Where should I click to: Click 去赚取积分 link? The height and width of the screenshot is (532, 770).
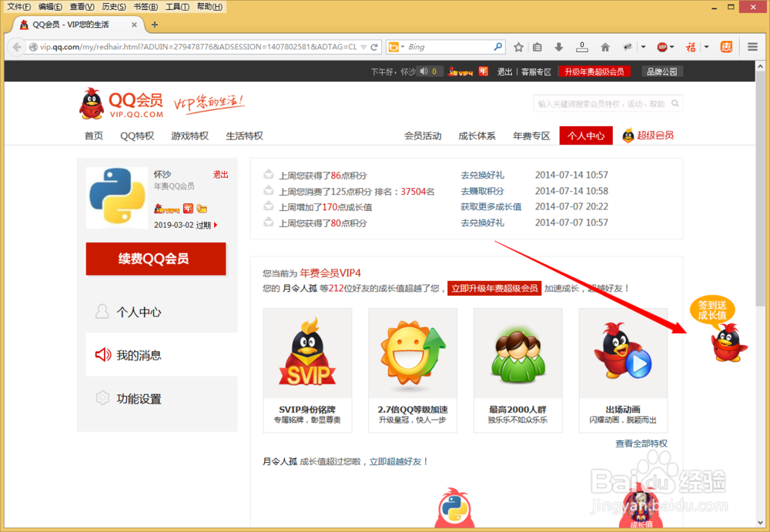[x=482, y=191]
